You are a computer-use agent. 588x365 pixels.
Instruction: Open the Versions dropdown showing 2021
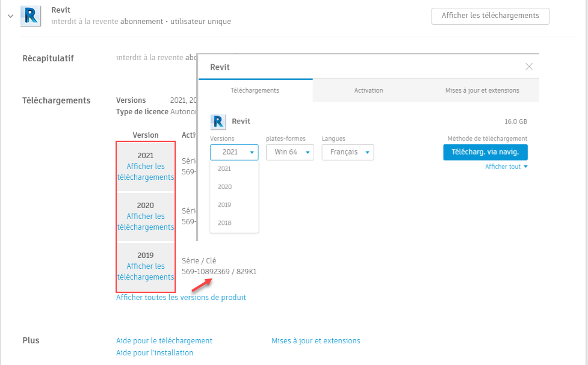234,152
